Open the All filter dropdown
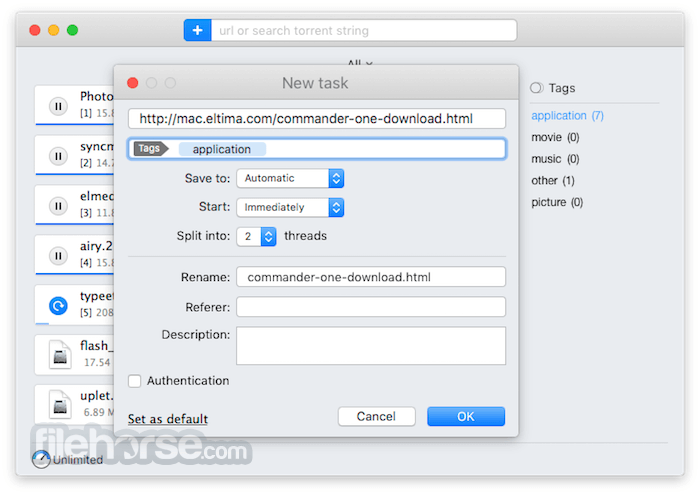The width and height of the screenshot is (700, 495). coord(360,63)
